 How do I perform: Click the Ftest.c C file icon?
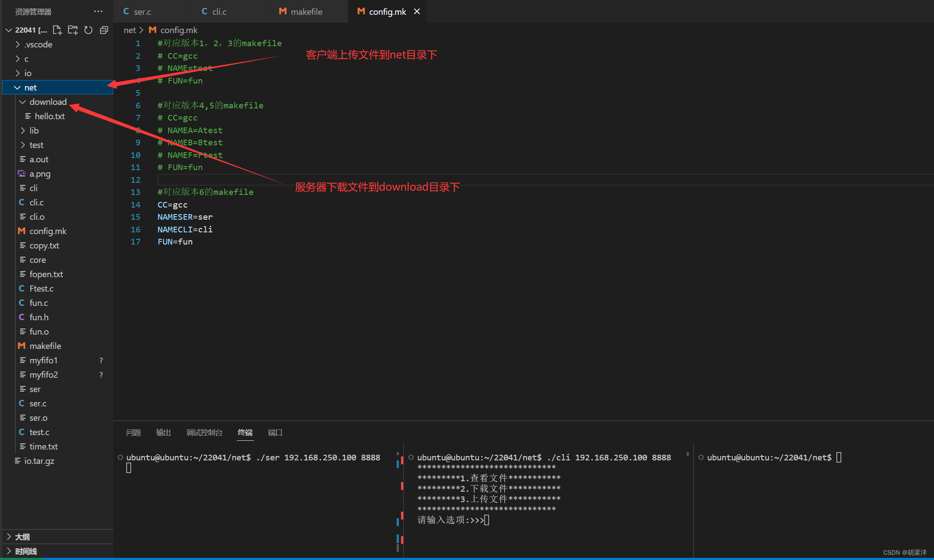pos(22,288)
